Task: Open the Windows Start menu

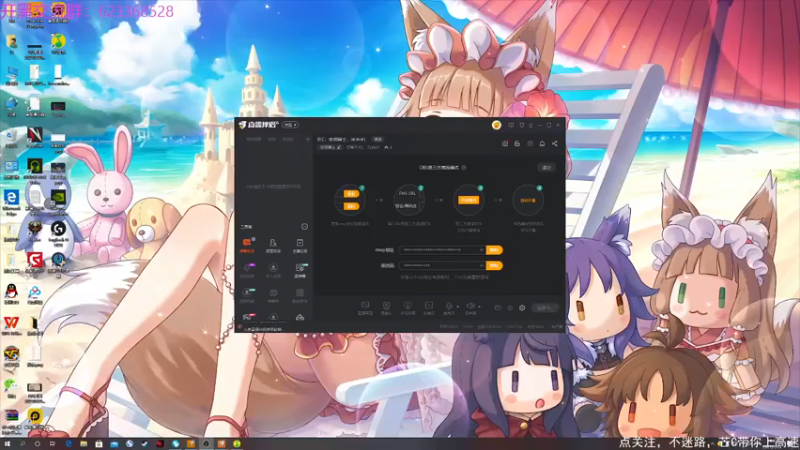Action: coord(7,444)
